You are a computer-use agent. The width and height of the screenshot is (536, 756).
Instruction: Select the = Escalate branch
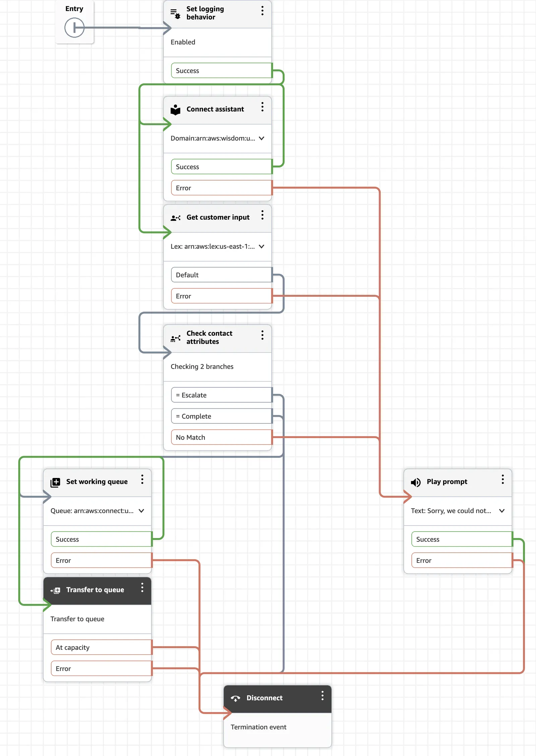[222, 395]
